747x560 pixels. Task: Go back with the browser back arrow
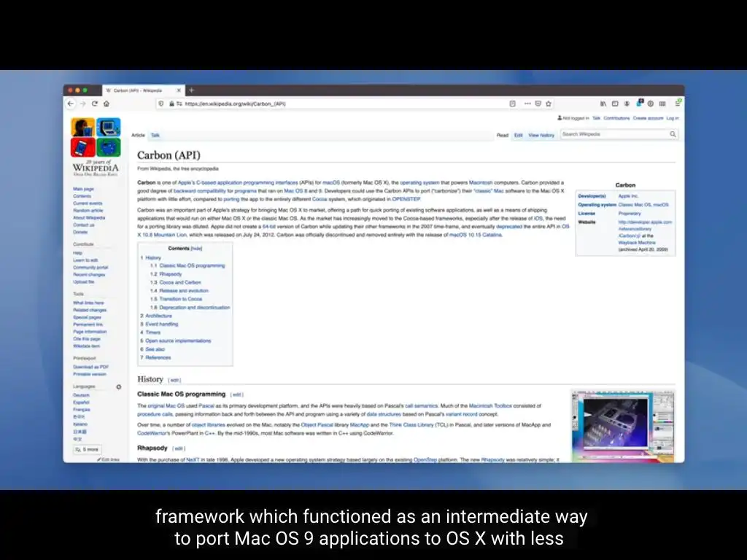click(x=71, y=104)
